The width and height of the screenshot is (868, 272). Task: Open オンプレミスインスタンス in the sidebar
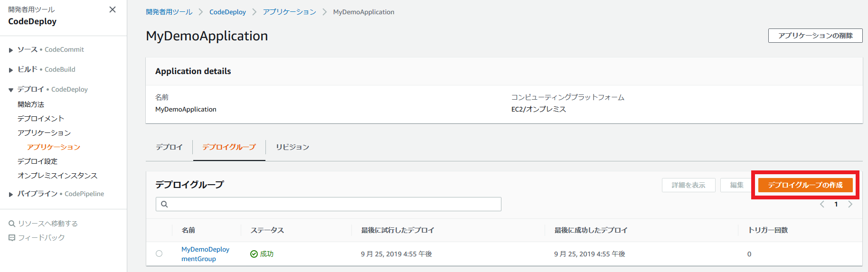(x=57, y=176)
